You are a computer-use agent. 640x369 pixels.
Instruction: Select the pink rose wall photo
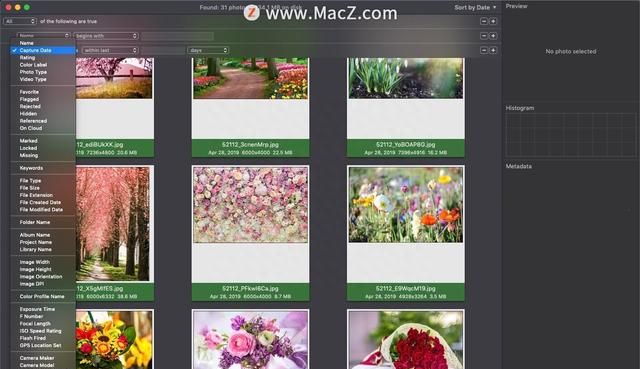tap(251, 205)
